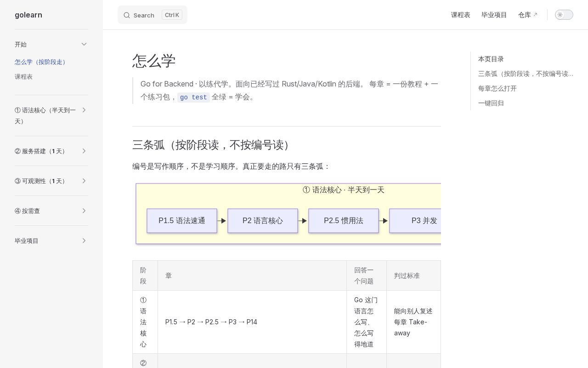Jump to 每章怎么打开 in page outline

[x=498, y=88]
